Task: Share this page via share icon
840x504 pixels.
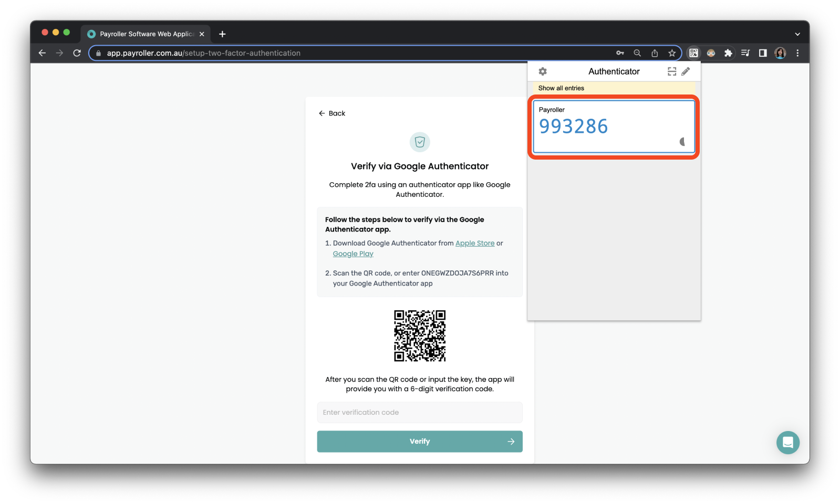Action: (x=655, y=53)
